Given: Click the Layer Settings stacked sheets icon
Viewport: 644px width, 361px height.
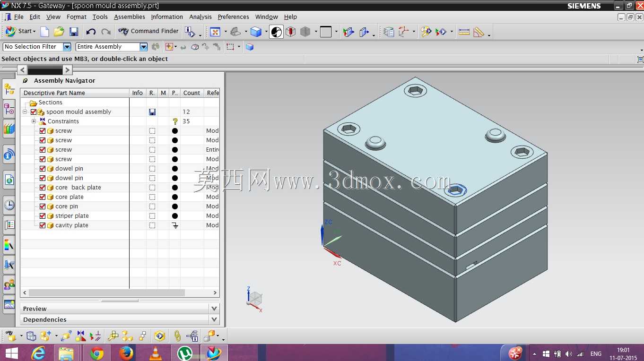Looking at the screenshot, I should [389, 32].
